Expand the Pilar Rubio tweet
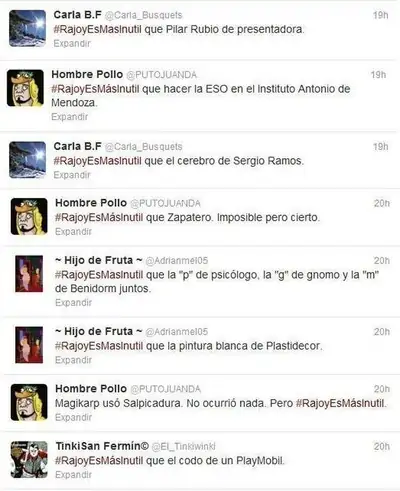This screenshot has width=400, height=491. 72,44
